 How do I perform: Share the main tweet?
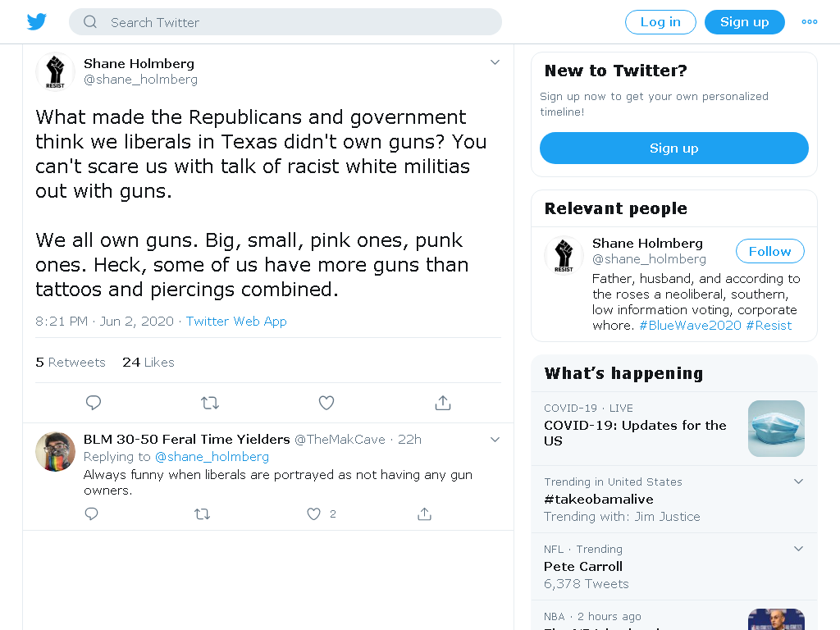(x=442, y=402)
